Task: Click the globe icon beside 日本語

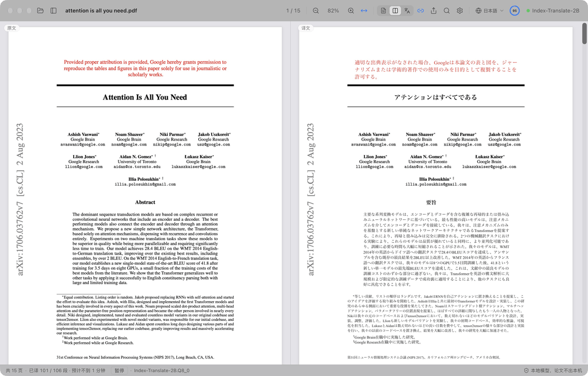Action: 478,11
